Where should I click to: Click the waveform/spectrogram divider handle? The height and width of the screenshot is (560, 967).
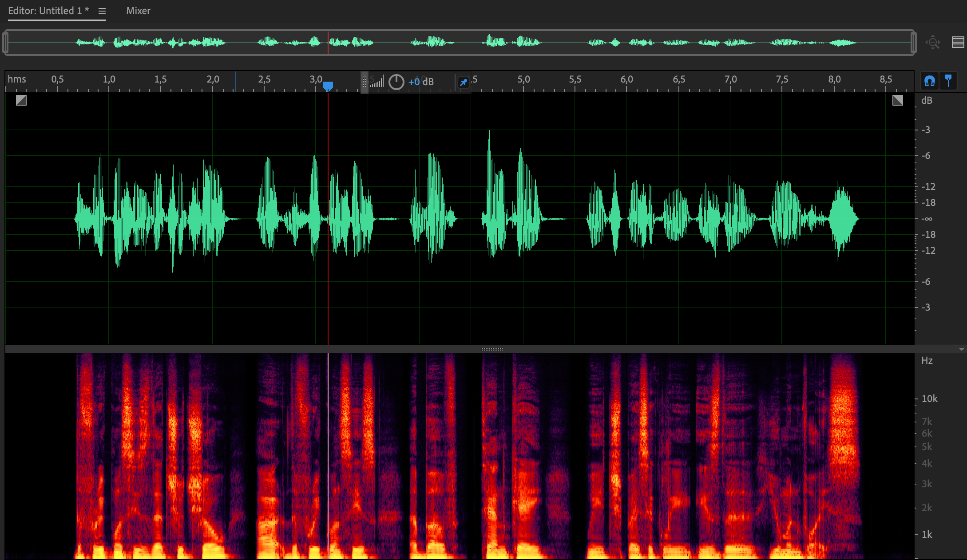[492, 349]
